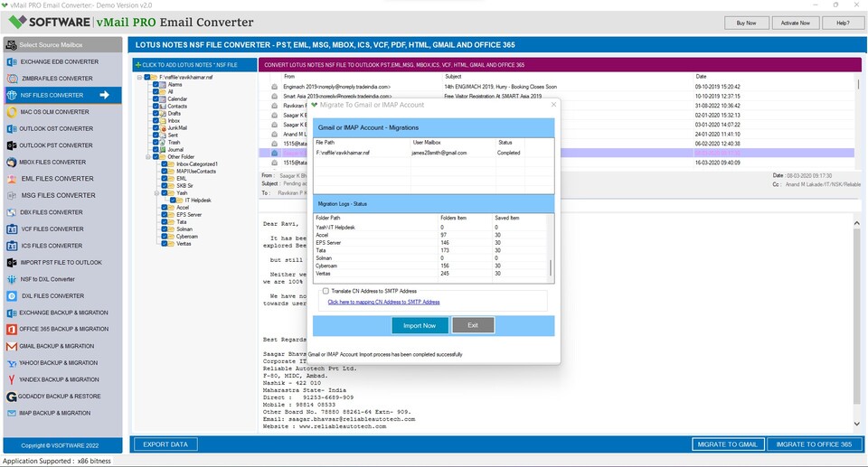Select the Tata folder in tree

[x=182, y=222]
